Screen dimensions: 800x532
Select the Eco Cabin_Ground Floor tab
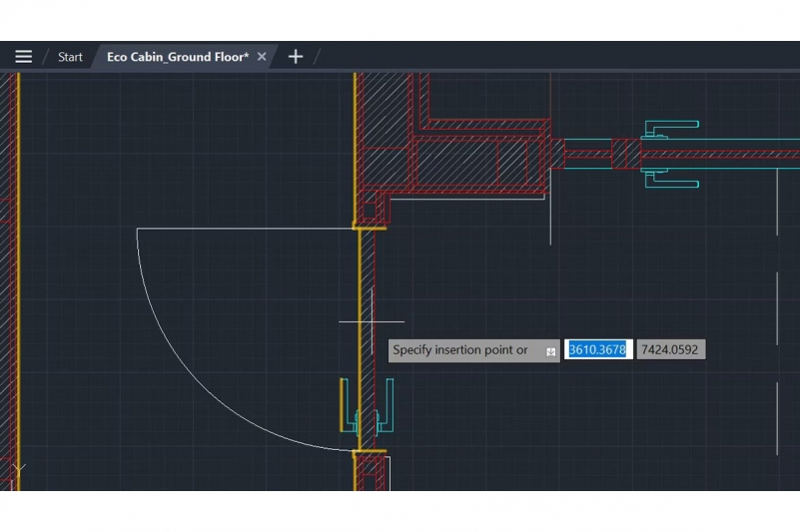coord(178,57)
